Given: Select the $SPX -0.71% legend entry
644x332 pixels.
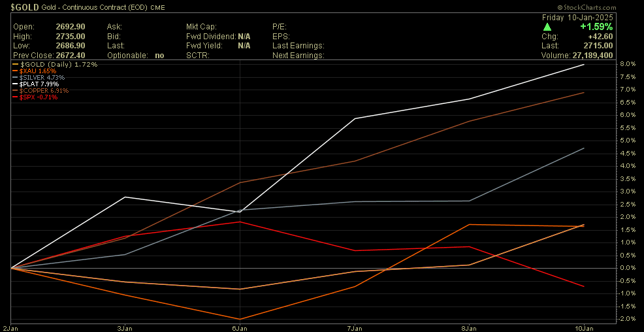Looking at the screenshot, I should click(x=35, y=97).
